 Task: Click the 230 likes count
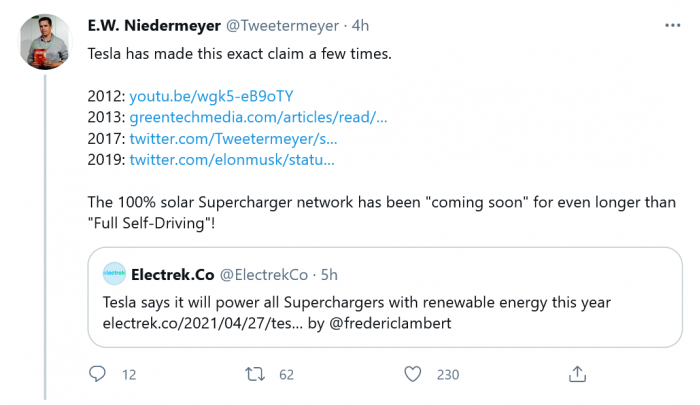point(447,375)
